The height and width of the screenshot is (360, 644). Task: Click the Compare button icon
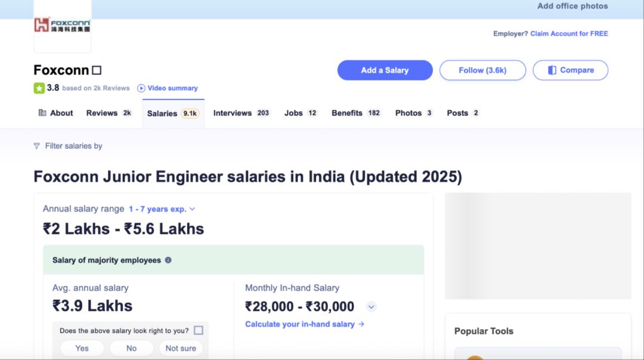[552, 70]
